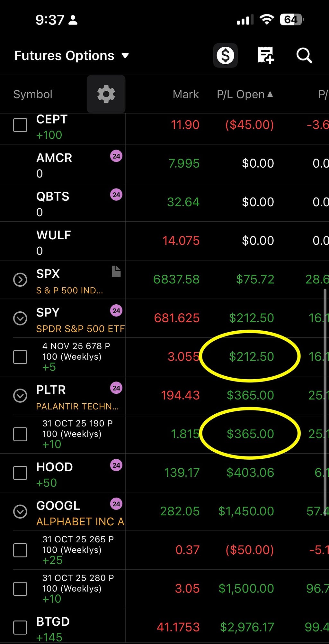Viewport: 329px width, 644px height.
Task: Click the vertical scrollbar on right edge
Action: click(325, 402)
